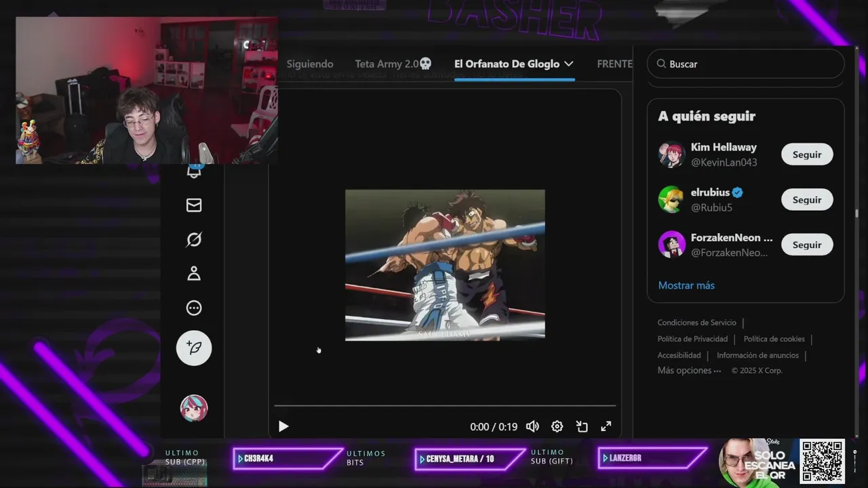This screenshot has width=868, height=488.
Task: Click the Kim Hellaway name
Action: point(724,147)
